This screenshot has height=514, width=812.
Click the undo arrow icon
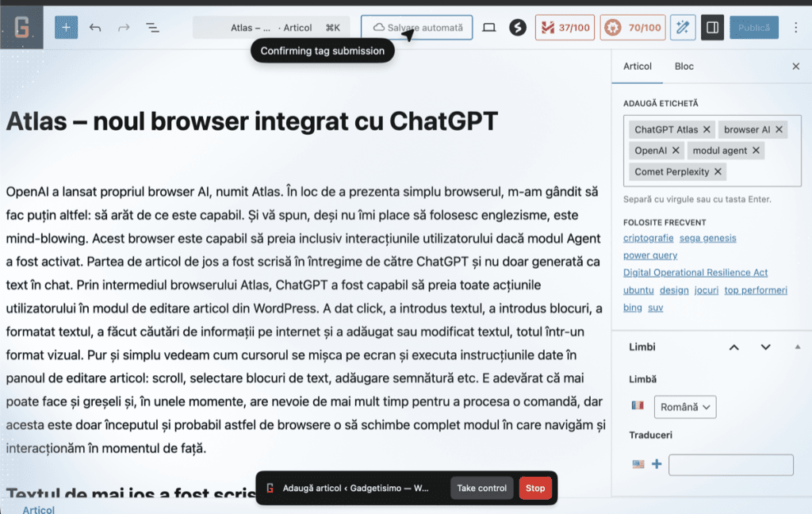(x=95, y=28)
